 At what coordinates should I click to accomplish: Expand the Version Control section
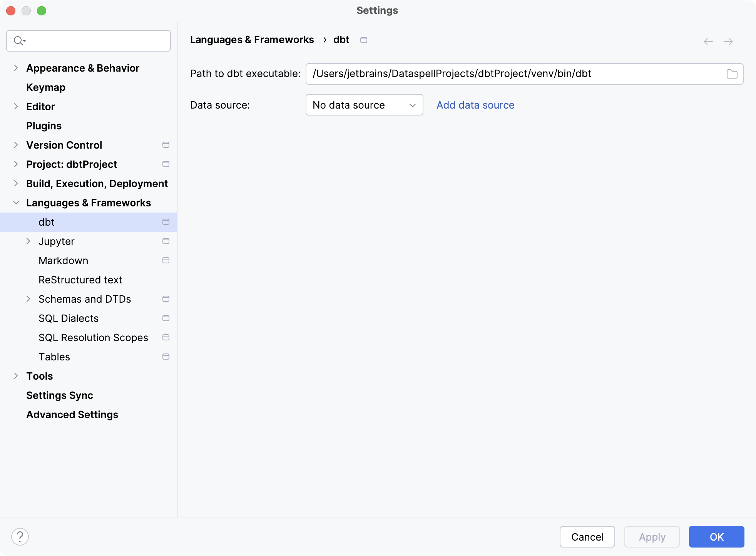(16, 145)
